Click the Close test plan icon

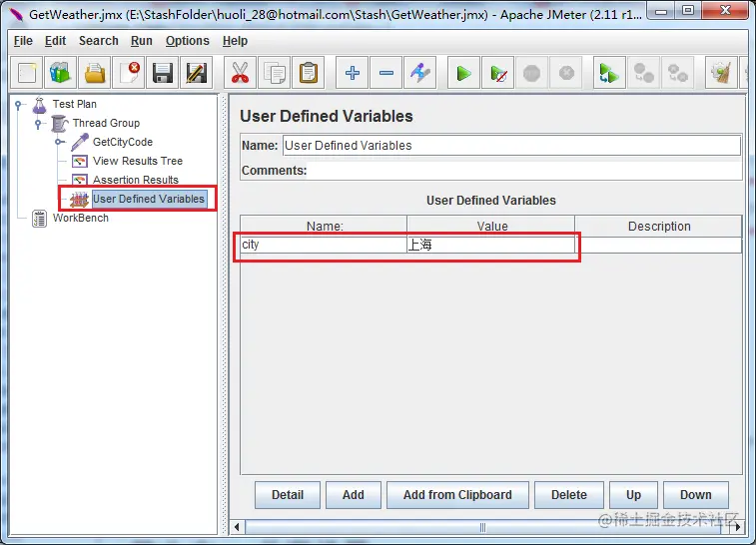[128, 73]
